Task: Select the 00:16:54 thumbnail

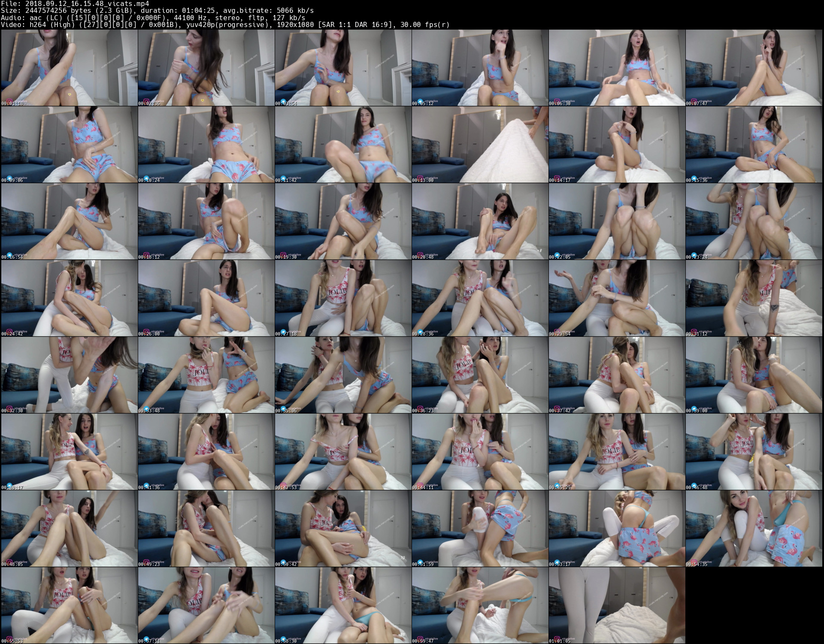Action: [x=69, y=221]
